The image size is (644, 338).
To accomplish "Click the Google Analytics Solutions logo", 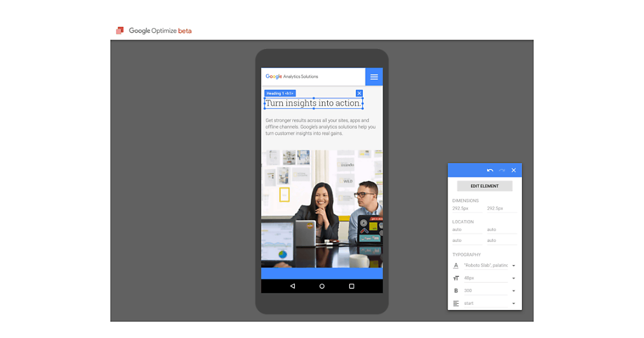I will click(291, 77).
